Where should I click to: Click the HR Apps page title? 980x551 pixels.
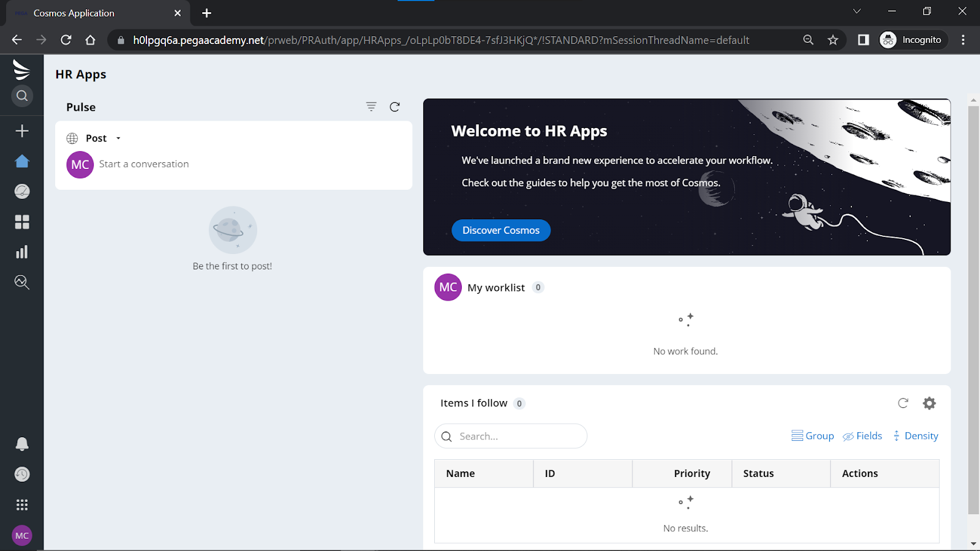(x=81, y=75)
